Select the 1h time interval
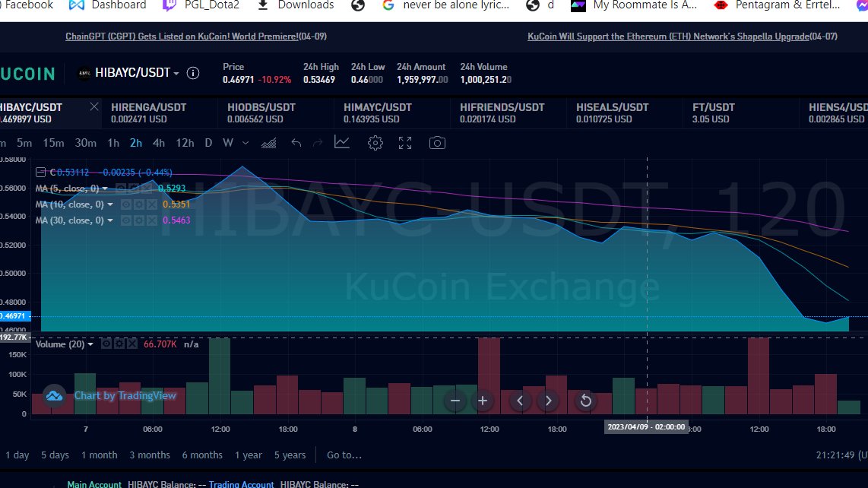The image size is (868, 488). click(x=113, y=143)
